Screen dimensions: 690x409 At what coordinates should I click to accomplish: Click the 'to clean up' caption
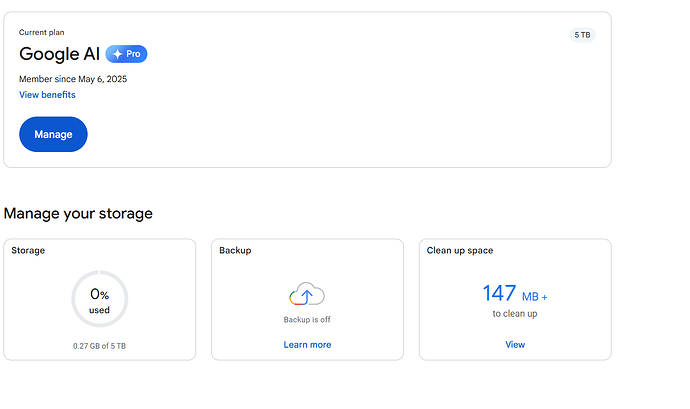tap(515, 314)
